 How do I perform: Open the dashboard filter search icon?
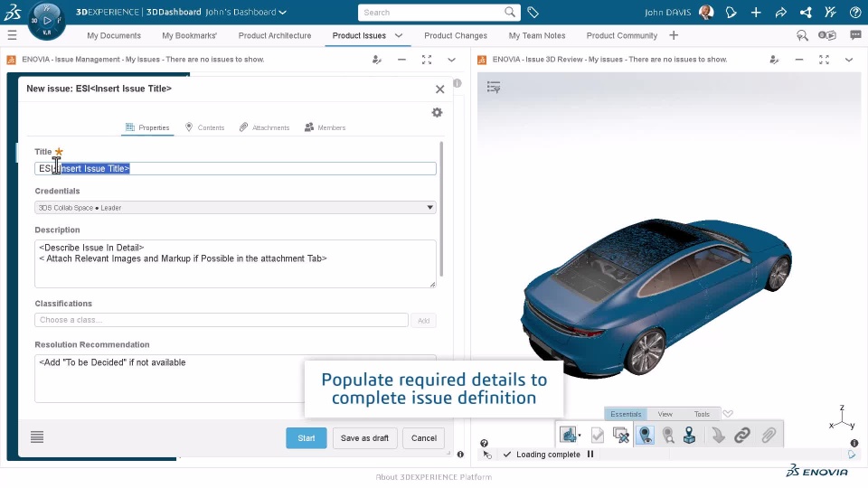point(802,35)
